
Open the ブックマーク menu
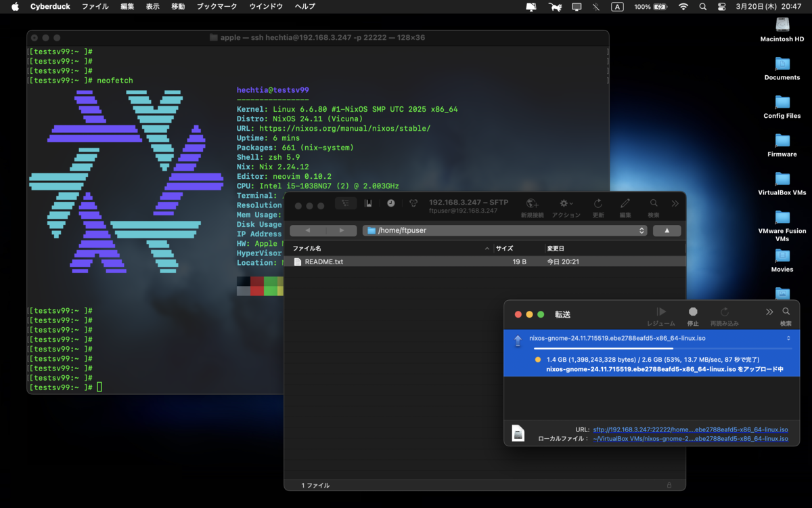coord(217,6)
